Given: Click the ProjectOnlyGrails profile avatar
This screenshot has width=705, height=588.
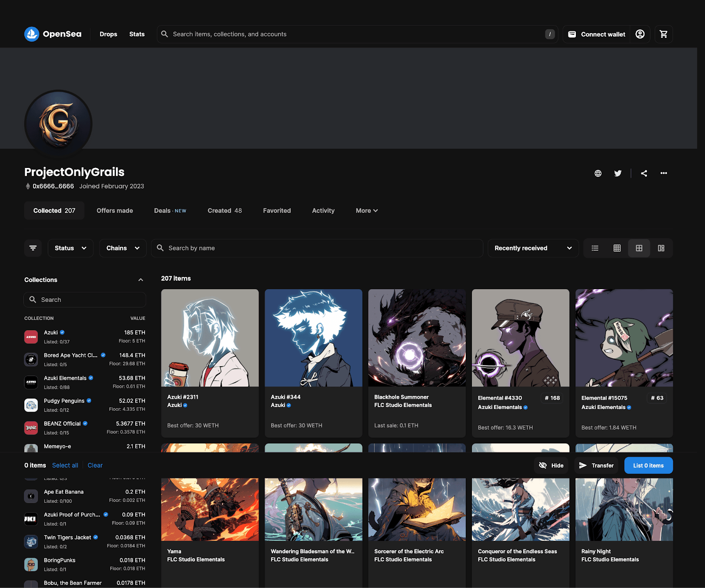Looking at the screenshot, I should tap(58, 124).
